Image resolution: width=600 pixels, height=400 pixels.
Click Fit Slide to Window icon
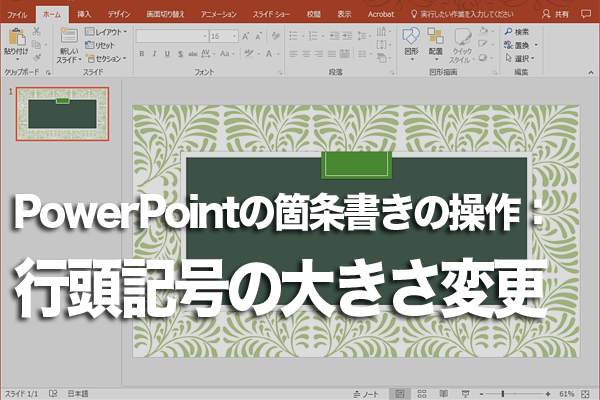coord(585,394)
